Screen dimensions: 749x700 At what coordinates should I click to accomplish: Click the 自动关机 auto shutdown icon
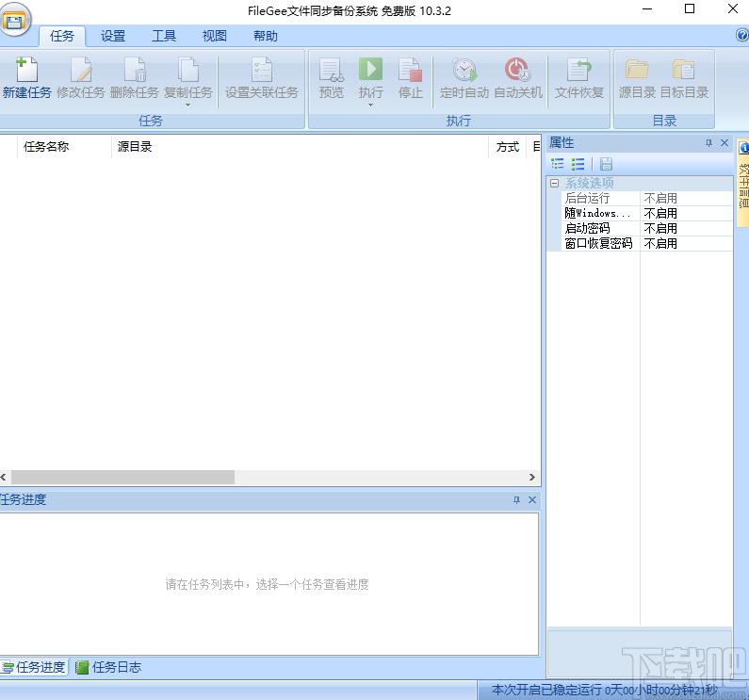pos(517,71)
